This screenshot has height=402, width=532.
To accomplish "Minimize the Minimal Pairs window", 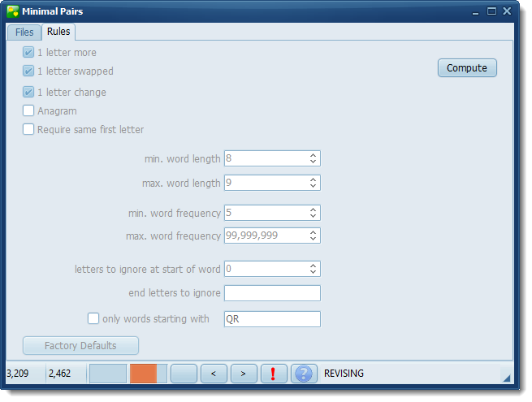I will (475, 12).
